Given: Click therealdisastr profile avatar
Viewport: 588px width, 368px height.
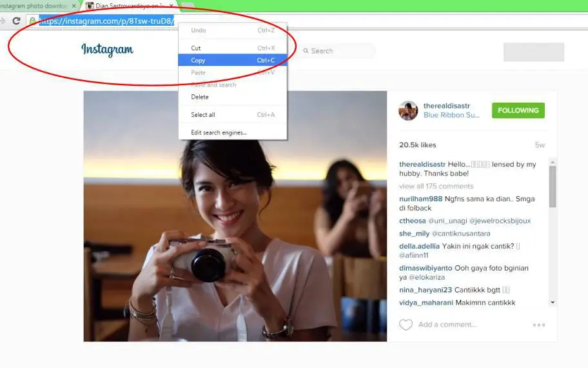Looking at the screenshot, I should click(408, 110).
